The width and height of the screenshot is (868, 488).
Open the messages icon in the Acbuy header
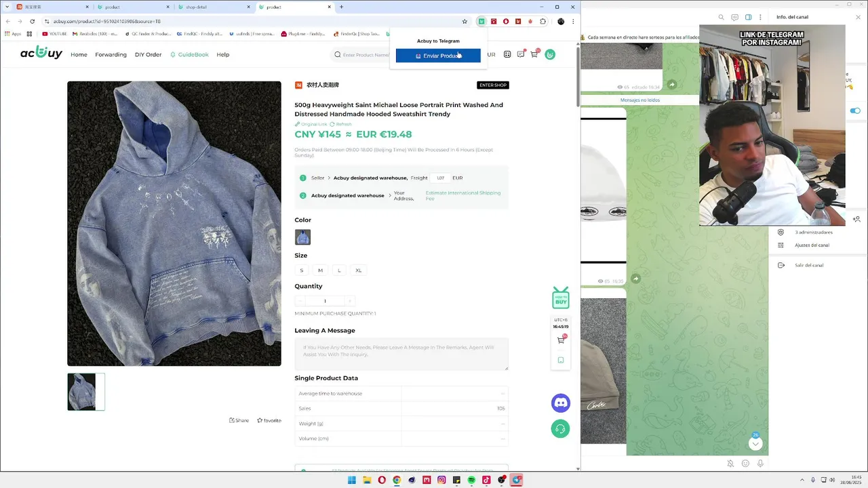tap(521, 54)
